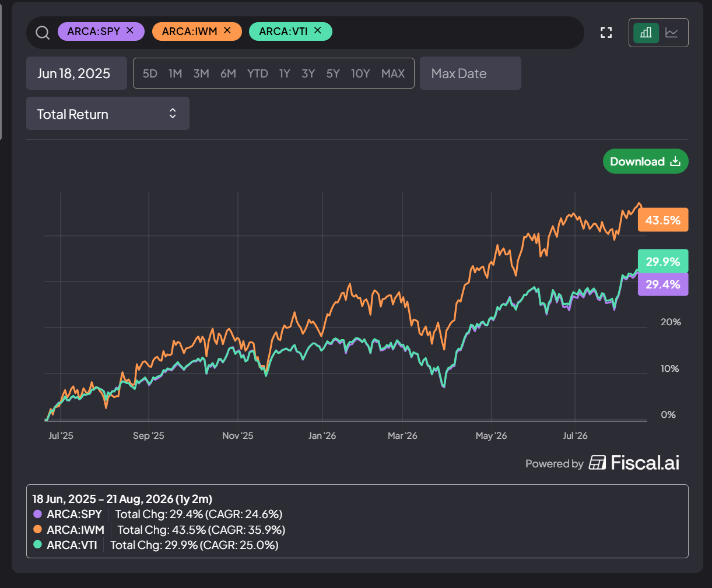Click the ARCA:SPY ticker chip label

coord(93,31)
